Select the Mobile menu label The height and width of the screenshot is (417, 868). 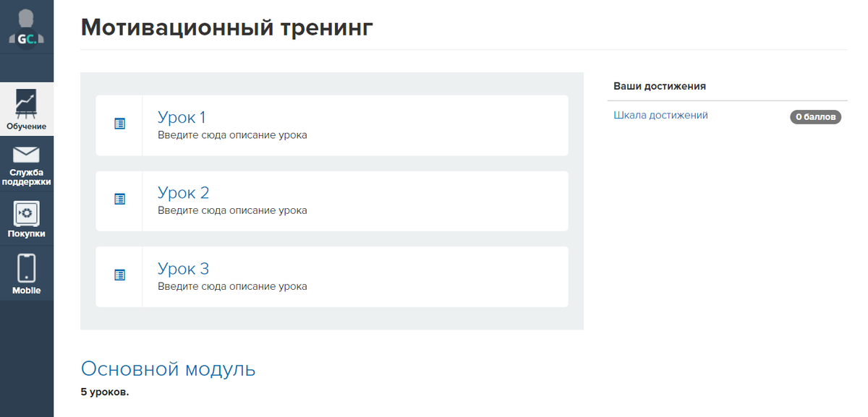tap(26, 291)
